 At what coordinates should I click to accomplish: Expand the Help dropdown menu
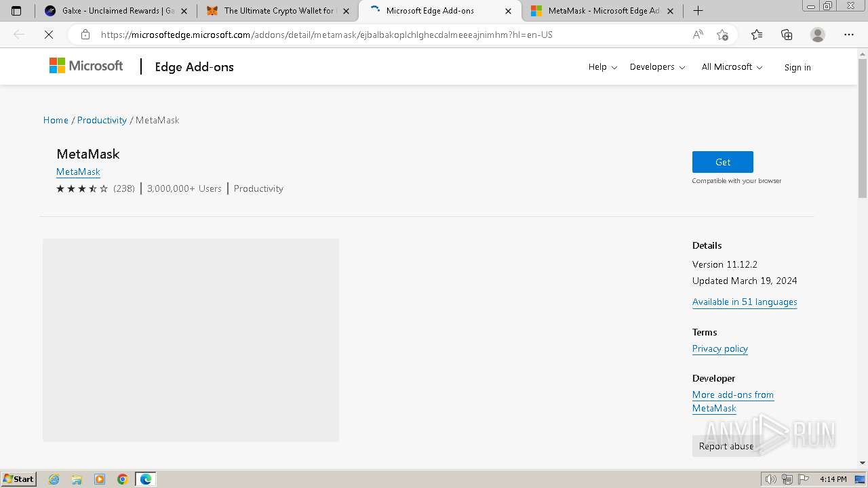(603, 67)
